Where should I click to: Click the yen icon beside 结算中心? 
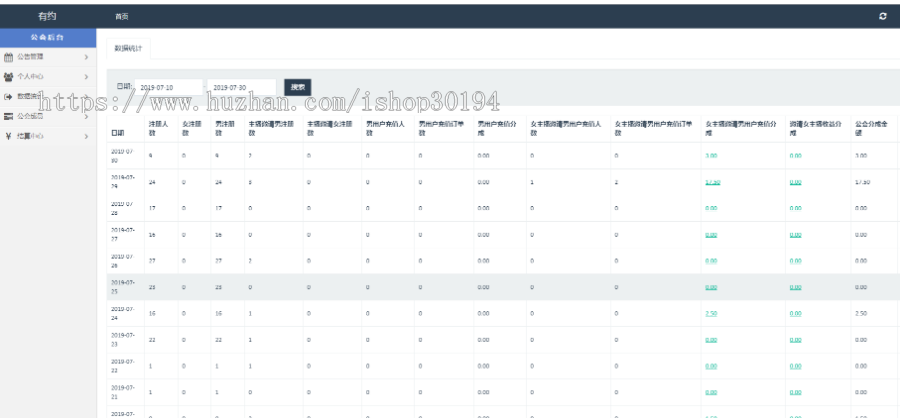[x=8, y=137]
